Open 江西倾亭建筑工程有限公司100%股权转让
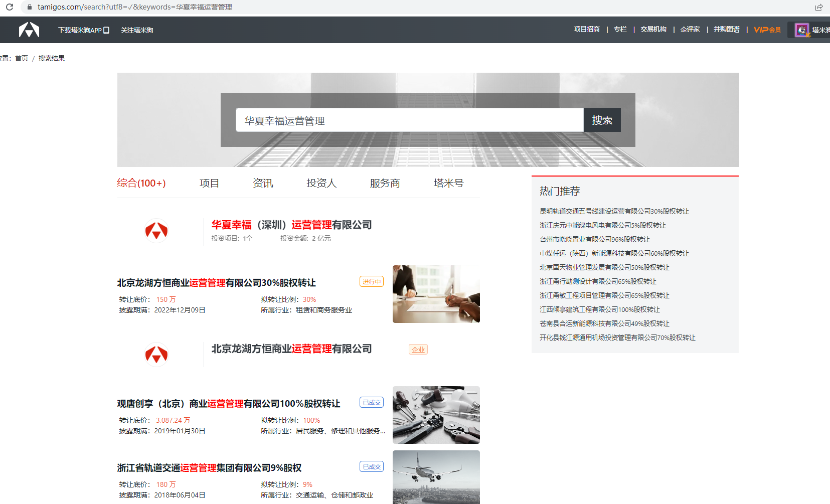This screenshot has height=504, width=830. click(600, 309)
